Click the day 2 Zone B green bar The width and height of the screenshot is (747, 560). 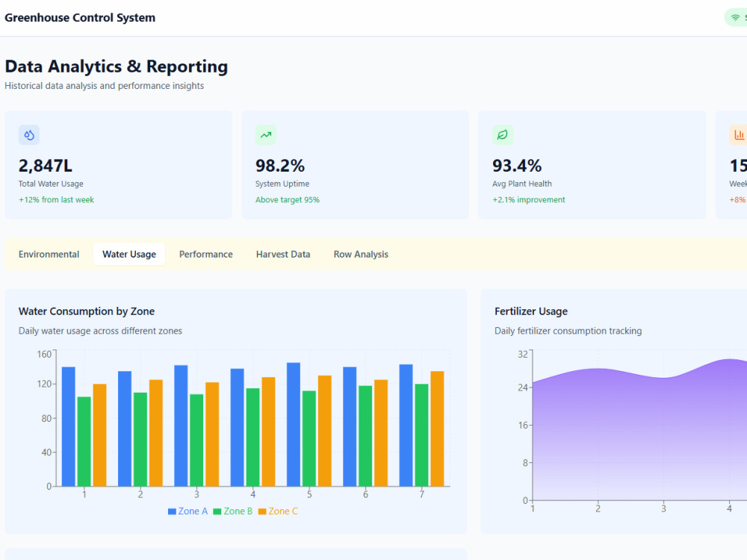click(140, 440)
